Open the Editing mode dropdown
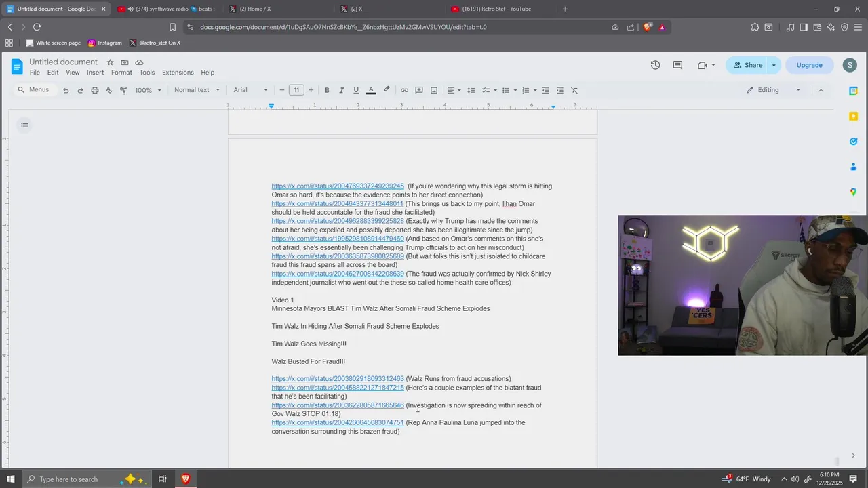 click(774, 90)
